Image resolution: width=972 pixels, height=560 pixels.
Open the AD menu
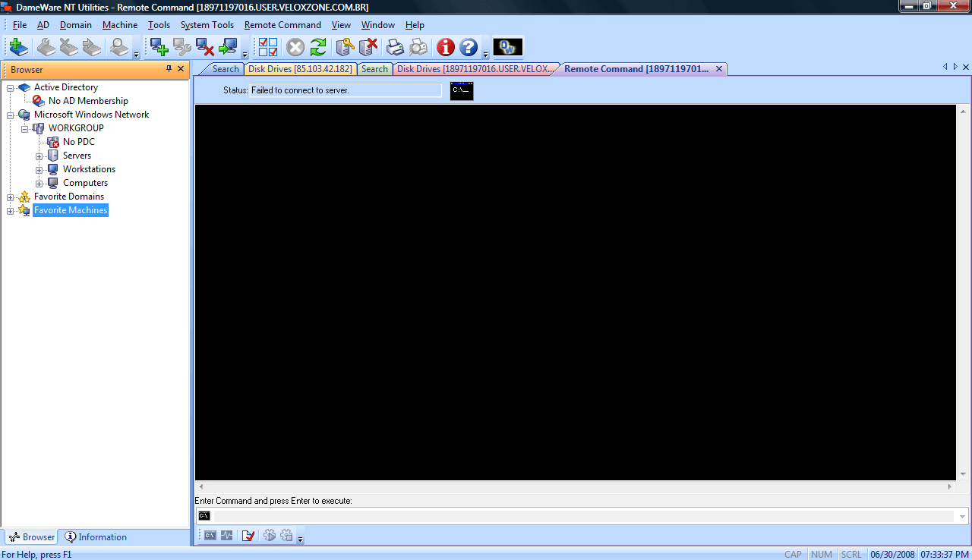pos(43,25)
